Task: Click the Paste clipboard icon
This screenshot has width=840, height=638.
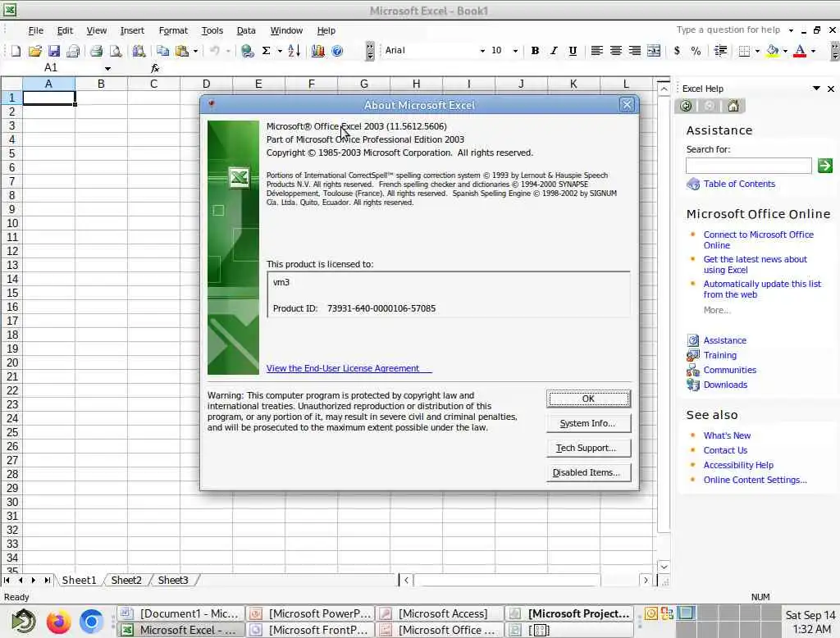Action: (182, 51)
